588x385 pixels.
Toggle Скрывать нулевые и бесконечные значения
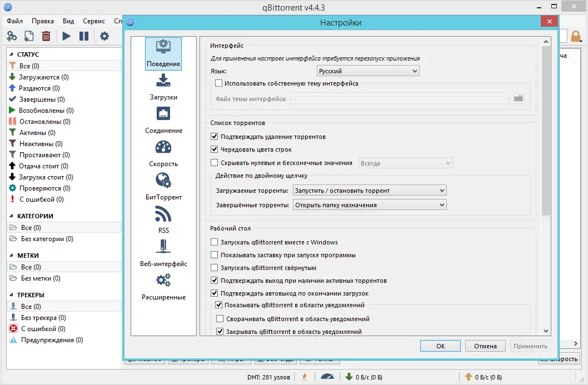pos(214,163)
